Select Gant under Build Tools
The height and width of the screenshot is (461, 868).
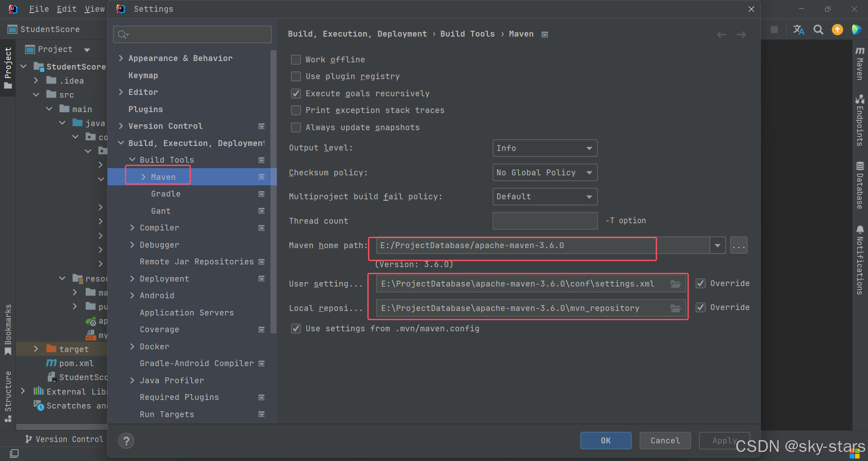(x=161, y=211)
